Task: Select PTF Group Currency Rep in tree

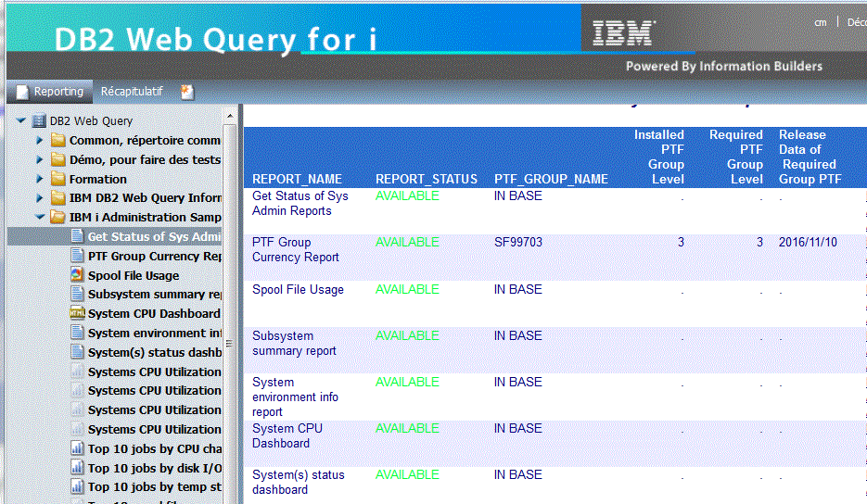Action: 155,256
